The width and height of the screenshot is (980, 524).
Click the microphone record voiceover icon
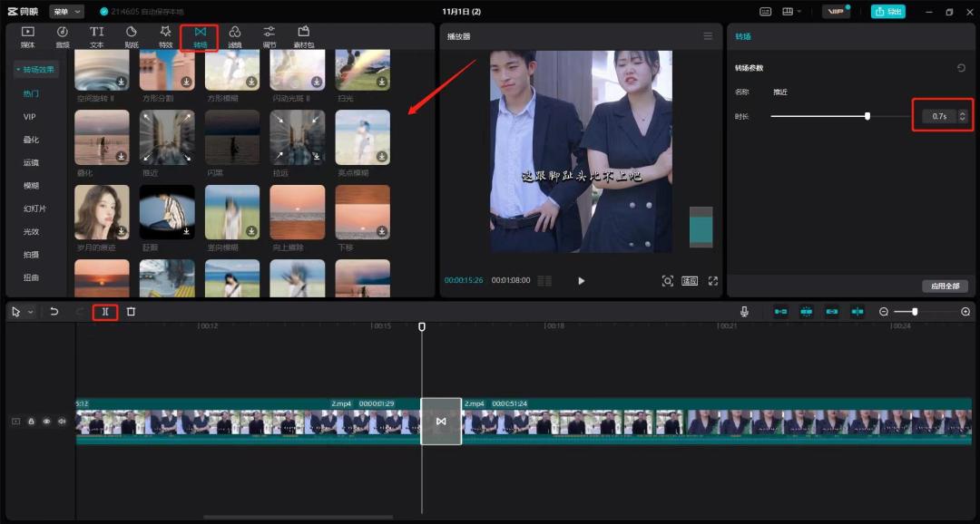tap(744, 312)
